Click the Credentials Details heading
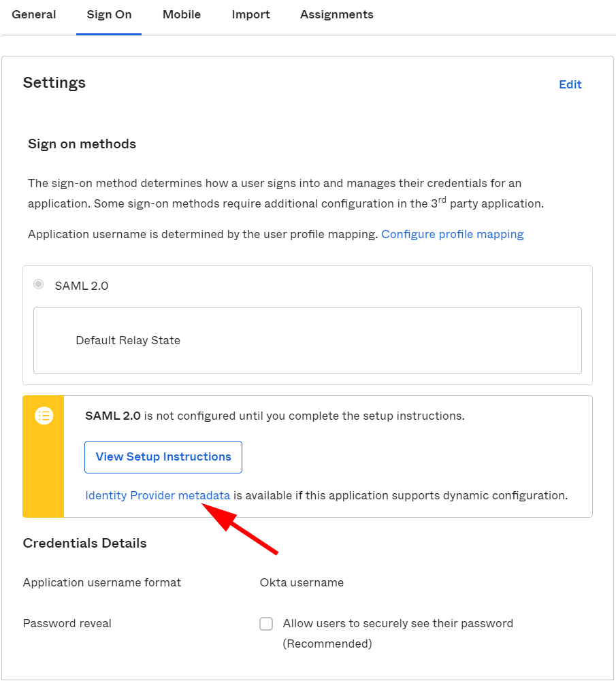Viewport: 616px width, 683px height. click(x=84, y=543)
